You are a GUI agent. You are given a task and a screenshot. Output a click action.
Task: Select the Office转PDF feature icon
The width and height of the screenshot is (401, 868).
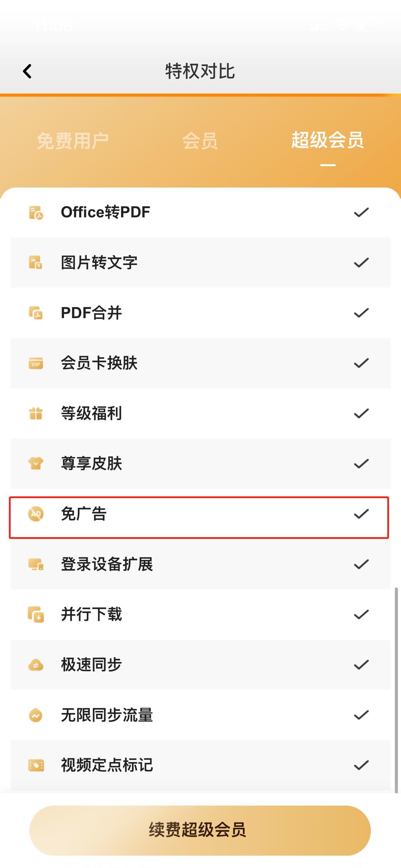coord(35,213)
